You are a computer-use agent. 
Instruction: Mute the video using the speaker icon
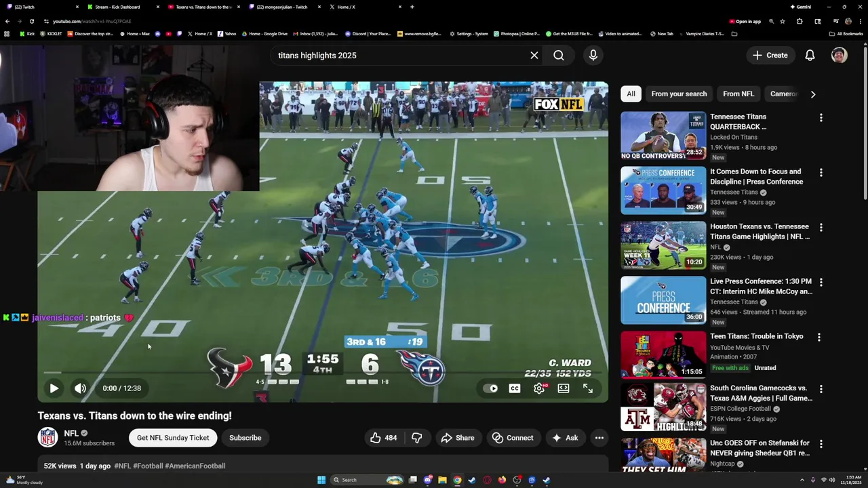pyautogui.click(x=80, y=388)
